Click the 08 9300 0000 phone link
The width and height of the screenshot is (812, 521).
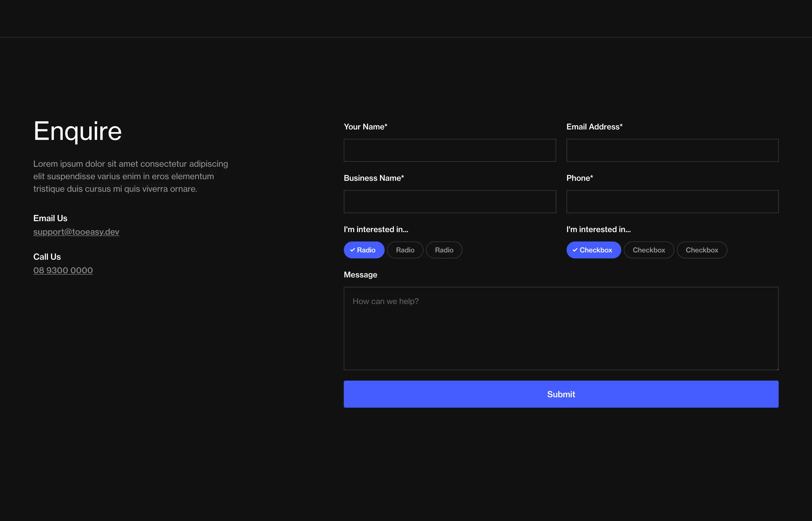coord(63,270)
